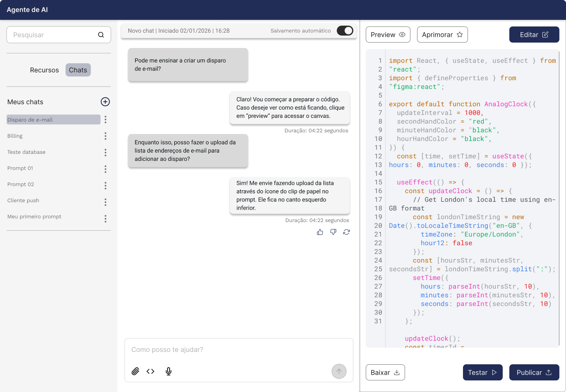Open the Prompt 01 chat
The image size is (566, 392).
point(20,168)
